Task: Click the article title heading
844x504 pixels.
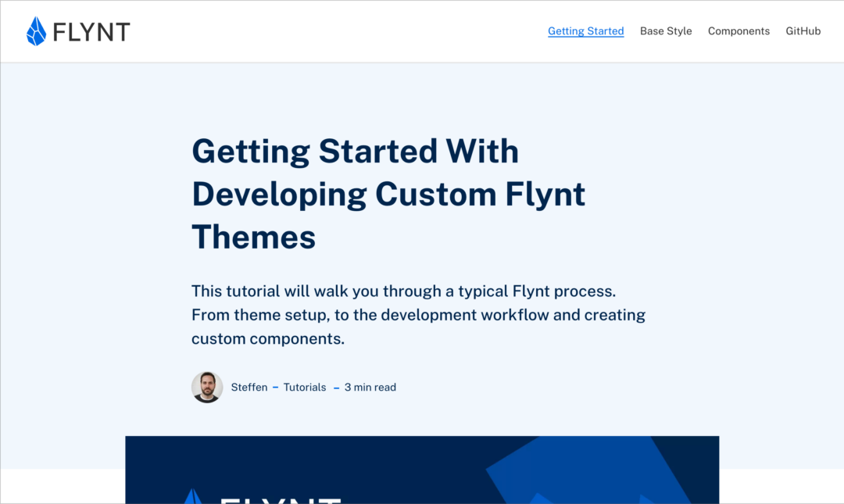Action: pos(388,194)
